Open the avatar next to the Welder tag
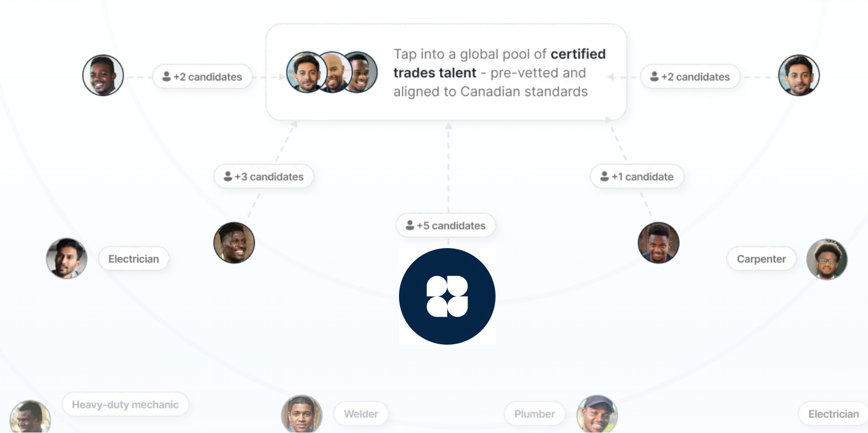This screenshot has width=868, height=433. click(x=302, y=414)
